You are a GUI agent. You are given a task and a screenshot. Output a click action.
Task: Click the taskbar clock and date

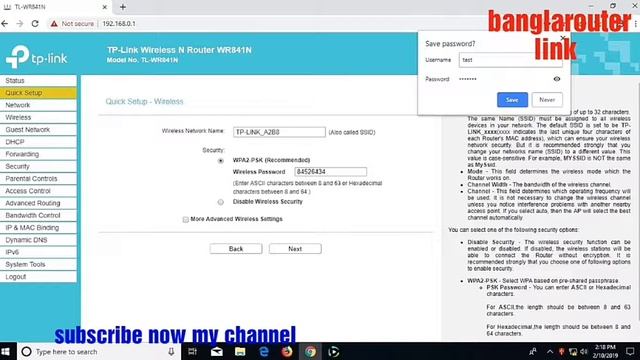(x=605, y=351)
